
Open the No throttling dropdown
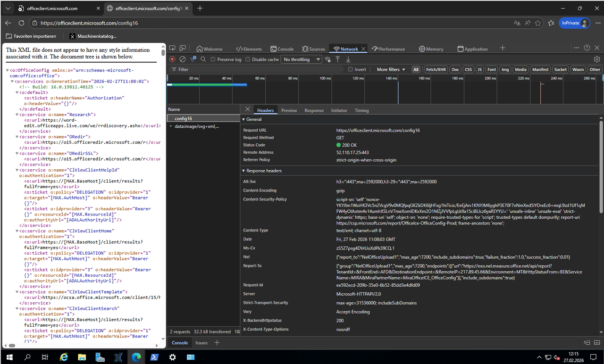(301, 59)
